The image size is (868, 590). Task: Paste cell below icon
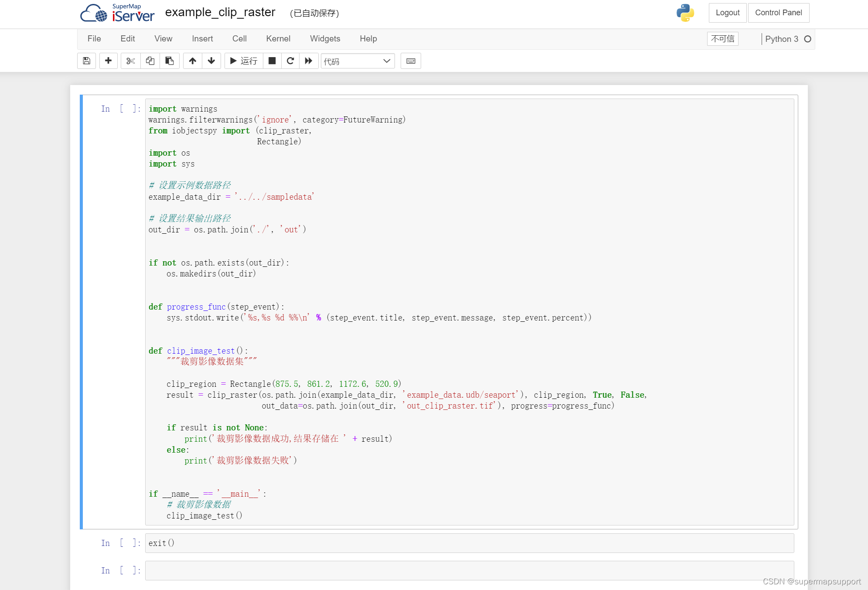(x=170, y=61)
